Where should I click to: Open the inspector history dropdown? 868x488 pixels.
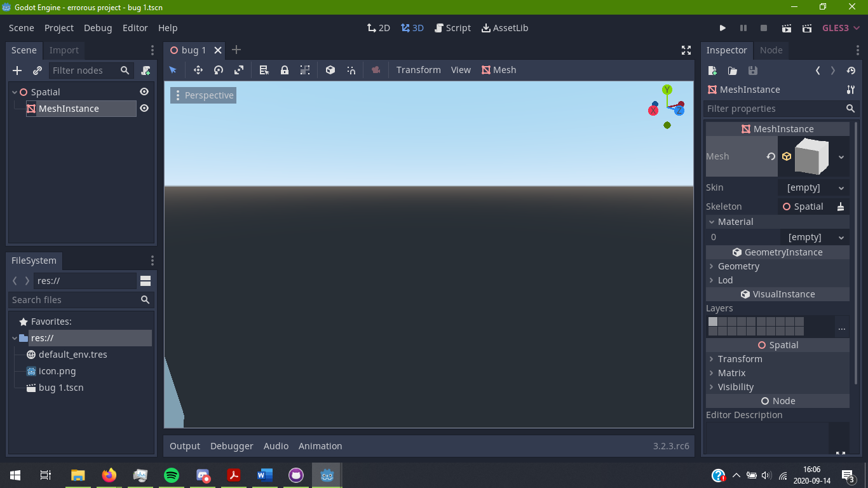point(851,71)
